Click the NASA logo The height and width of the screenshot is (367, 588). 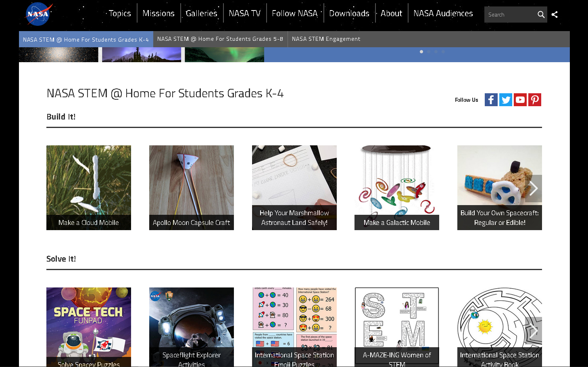[38, 14]
